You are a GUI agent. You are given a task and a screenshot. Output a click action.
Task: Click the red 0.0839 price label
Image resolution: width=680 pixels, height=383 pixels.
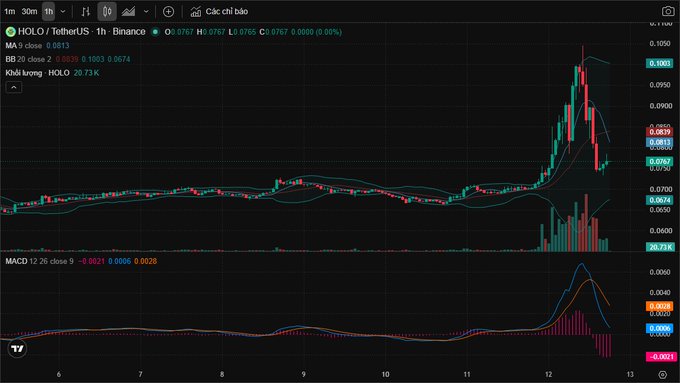point(660,132)
